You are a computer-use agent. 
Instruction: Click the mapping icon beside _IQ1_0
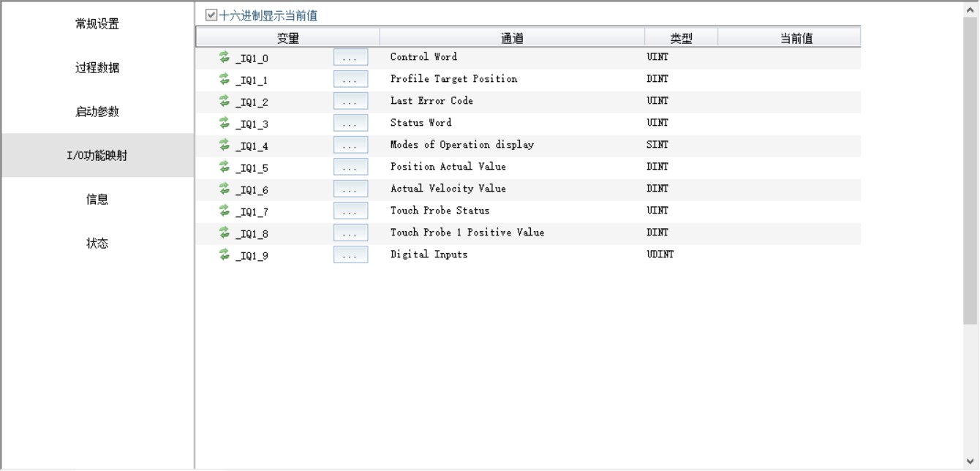225,57
